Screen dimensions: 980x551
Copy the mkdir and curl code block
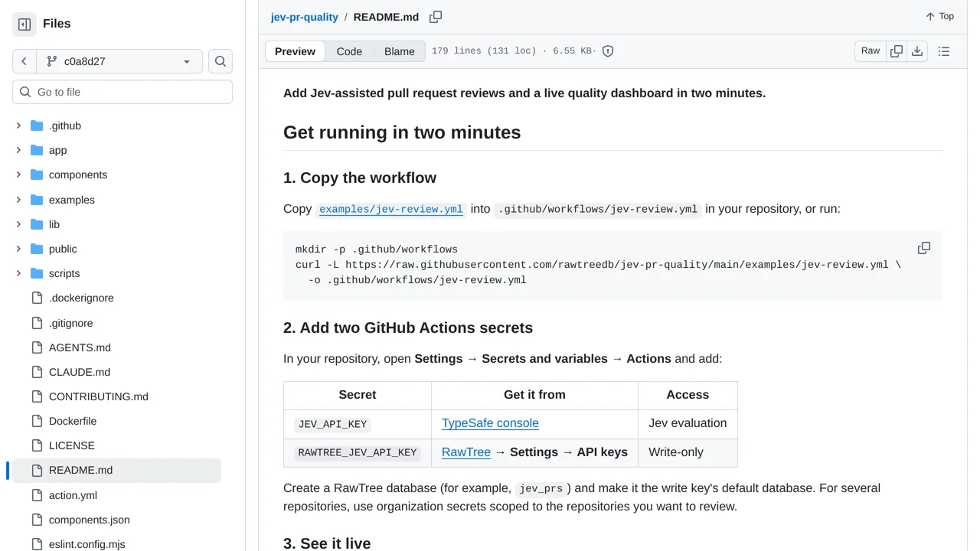pyautogui.click(x=924, y=248)
